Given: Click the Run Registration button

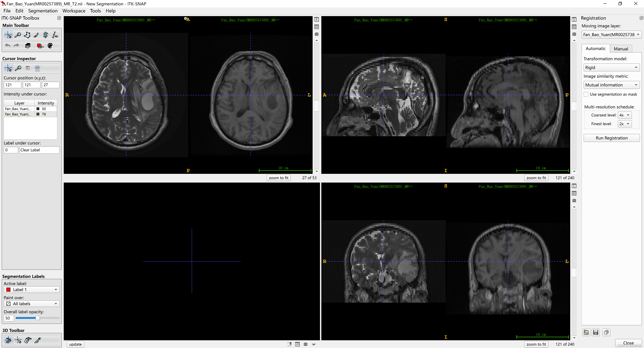Looking at the screenshot, I should click(611, 138).
